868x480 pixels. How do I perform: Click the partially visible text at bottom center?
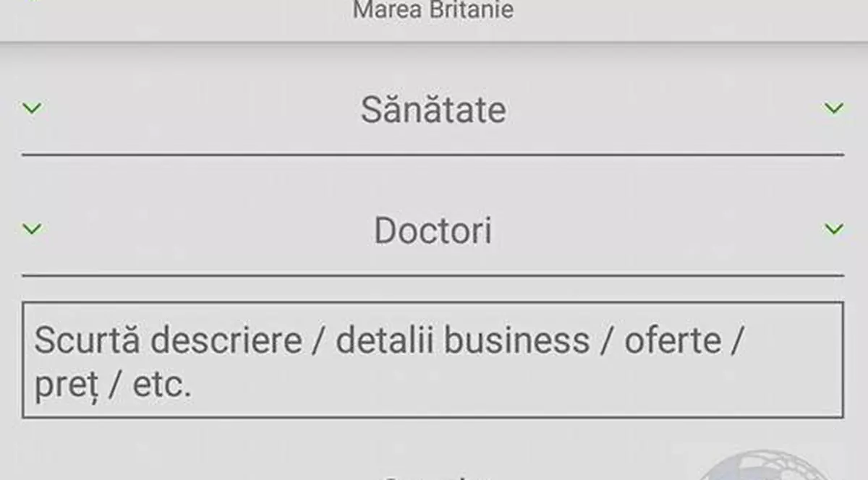[x=434, y=475]
